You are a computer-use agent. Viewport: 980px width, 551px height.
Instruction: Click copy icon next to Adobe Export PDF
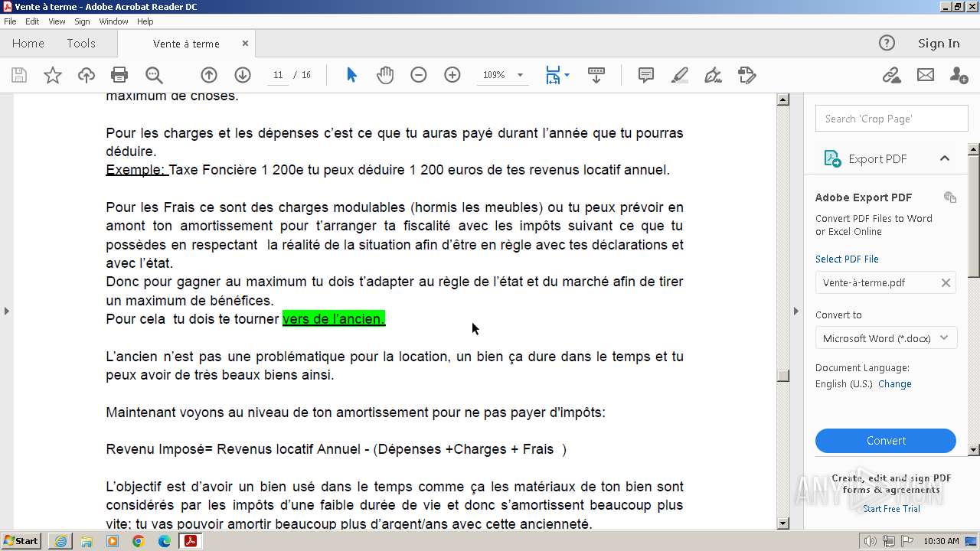[950, 197]
